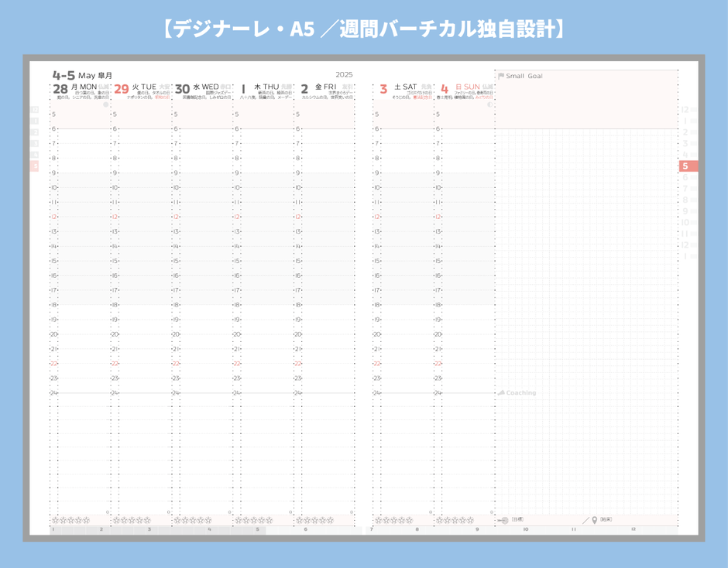728x568 pixels.
Task: Click the moon phase circle above Wednesday's stars
Action: pos(229,512)
